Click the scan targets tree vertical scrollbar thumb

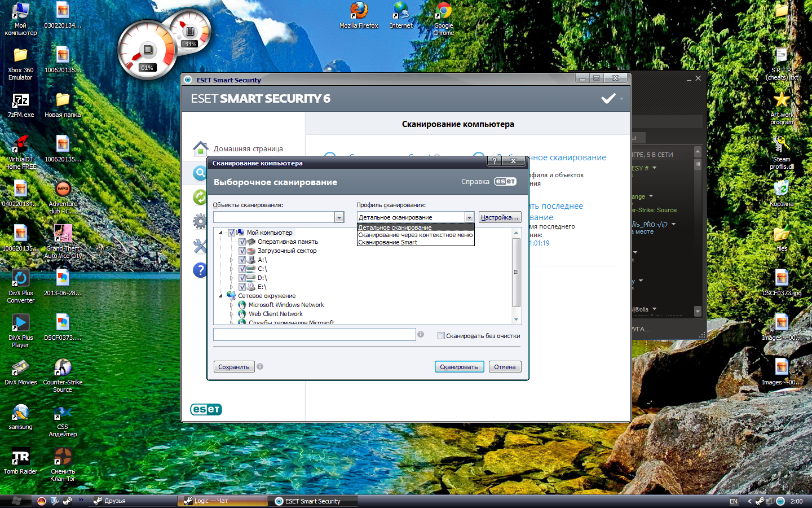click(516, 272)
